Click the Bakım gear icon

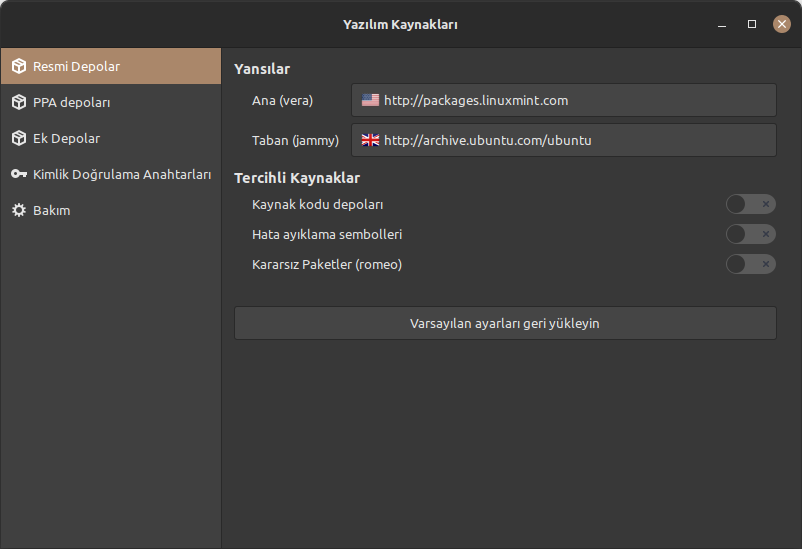coord(18,211)
